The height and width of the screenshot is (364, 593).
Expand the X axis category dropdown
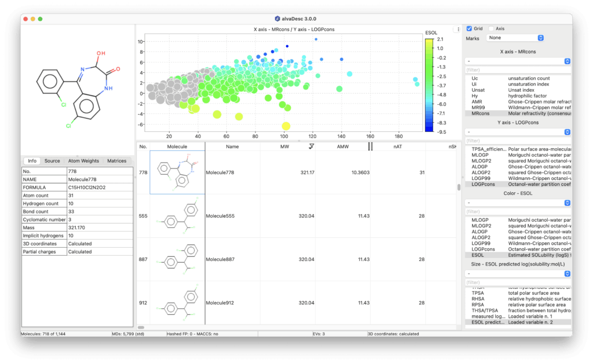tap(519, 61)
